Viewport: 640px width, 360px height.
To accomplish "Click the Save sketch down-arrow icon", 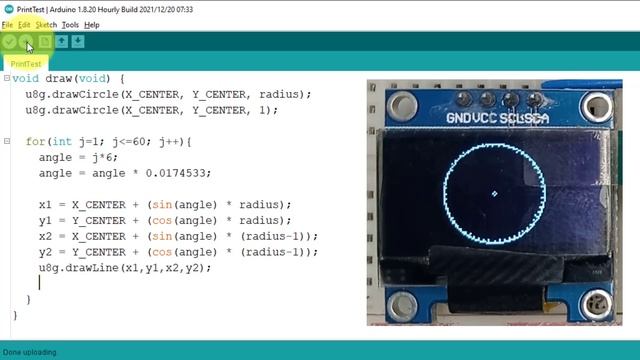I will tap(78, 42).
